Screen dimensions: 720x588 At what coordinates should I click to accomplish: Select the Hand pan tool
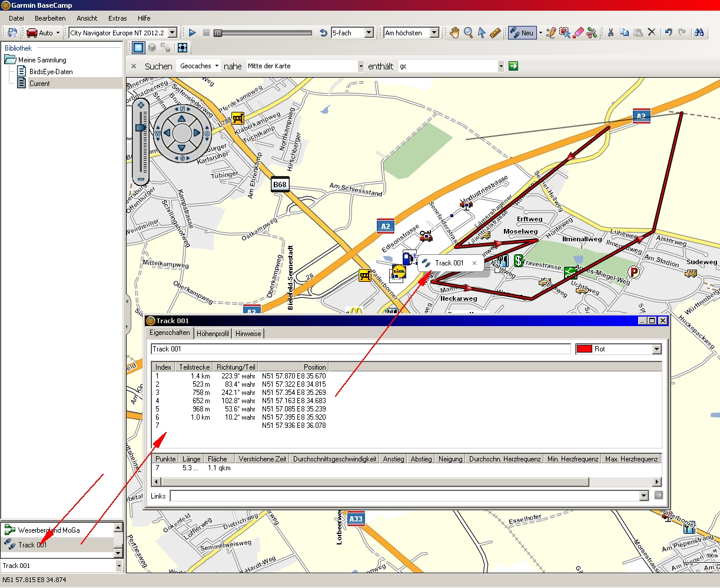coord(454,33)
